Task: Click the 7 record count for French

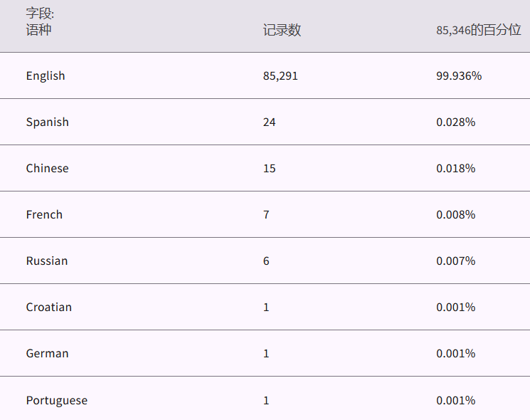Action: point(266,214)
